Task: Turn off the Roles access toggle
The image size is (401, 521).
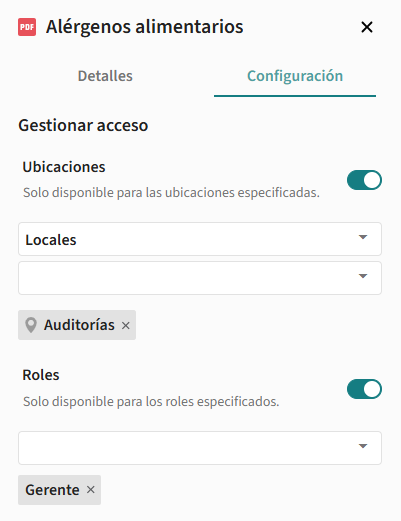Action: coord(364,389)
